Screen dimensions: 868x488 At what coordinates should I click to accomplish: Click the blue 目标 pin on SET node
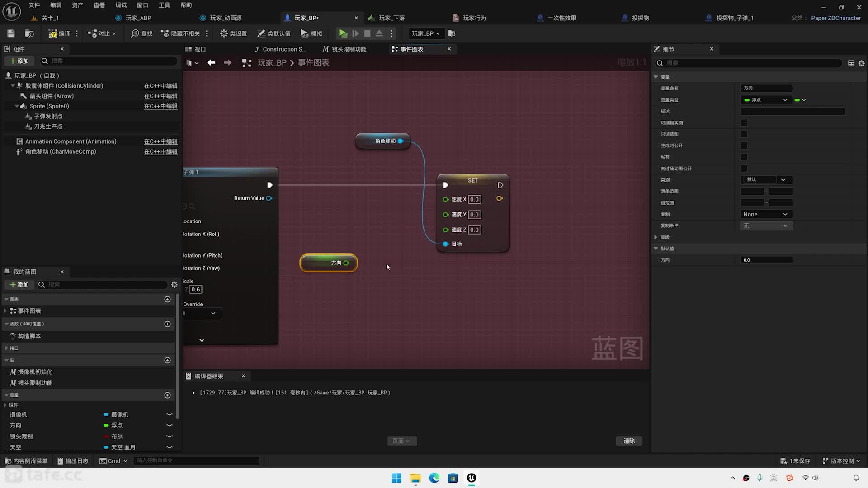(x=446, y=244)
